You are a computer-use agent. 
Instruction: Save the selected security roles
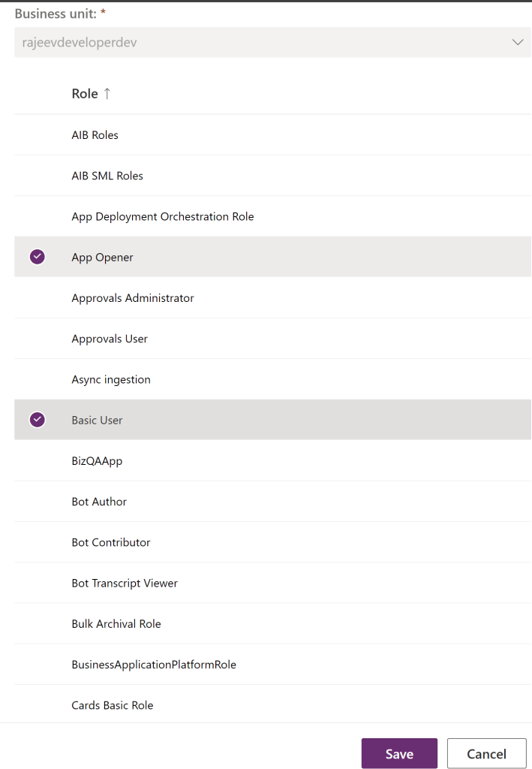[x=398, y=753]
